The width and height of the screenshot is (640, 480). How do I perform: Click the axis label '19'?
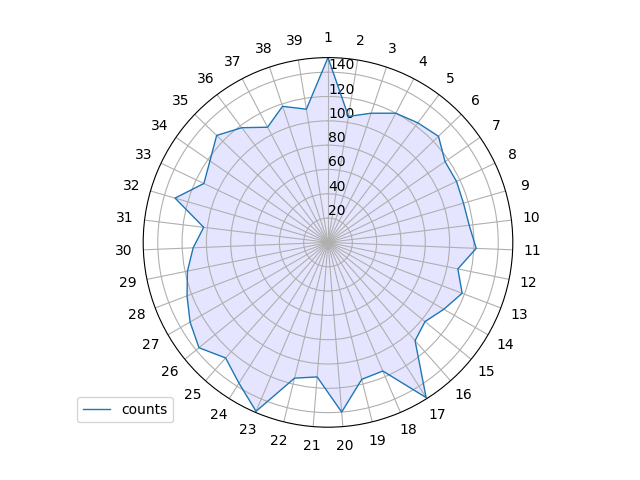click(377, 440)
